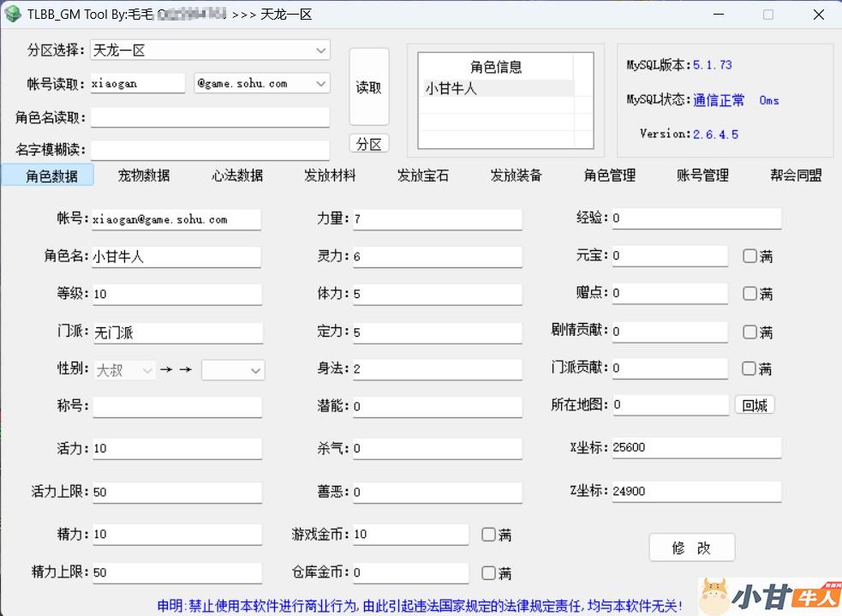
Task: Check the 游戏金币 满 checkbox
Action: (488, 535)
